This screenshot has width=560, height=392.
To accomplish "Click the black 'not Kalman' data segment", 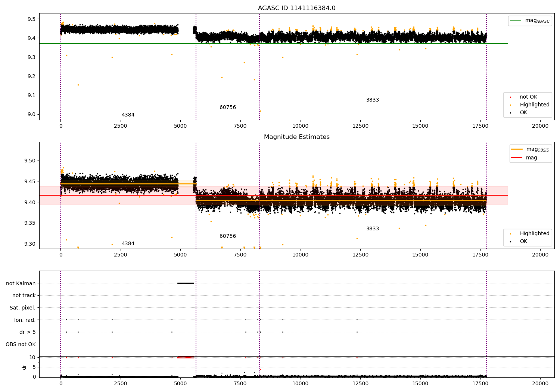I will tap(186, 283).
